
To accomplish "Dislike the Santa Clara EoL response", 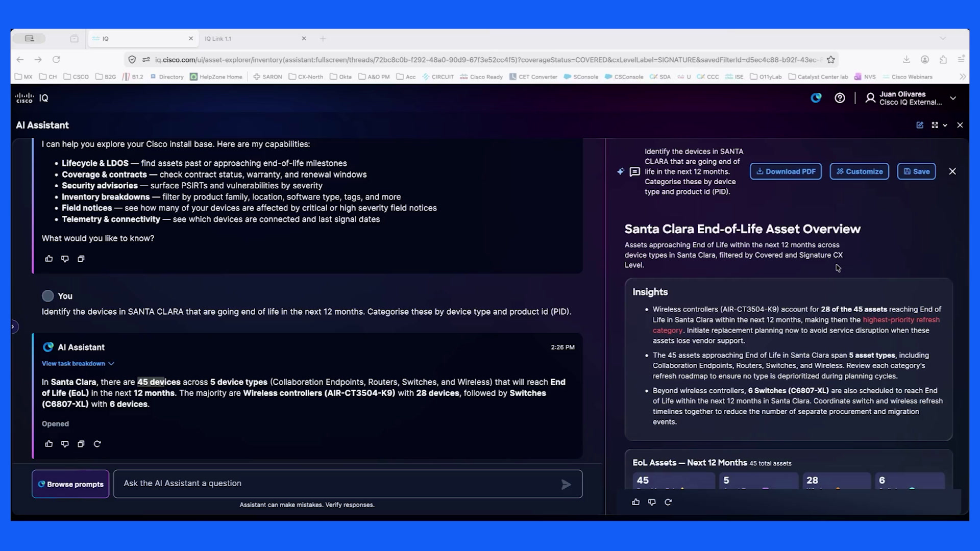I will click(65, 444).
